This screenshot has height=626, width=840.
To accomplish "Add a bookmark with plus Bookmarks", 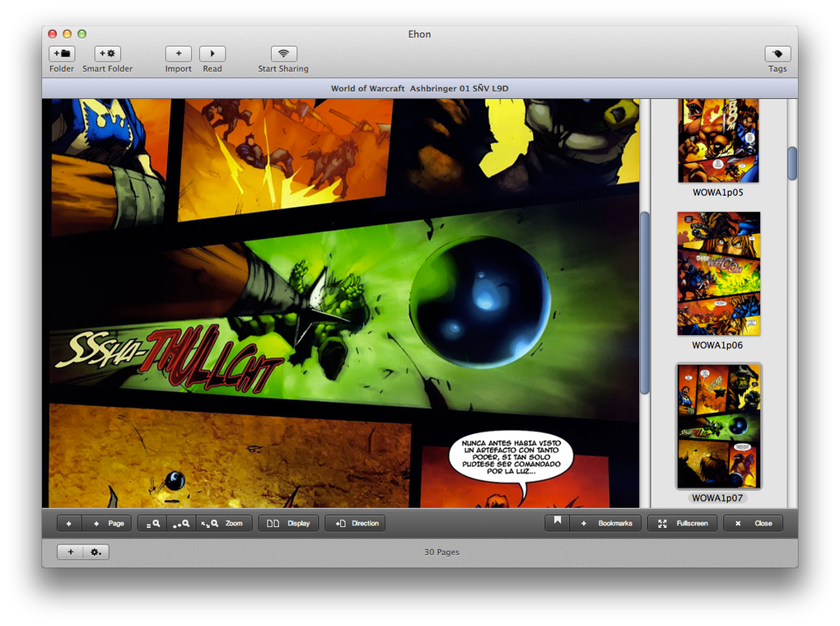I will click(605, 523).
